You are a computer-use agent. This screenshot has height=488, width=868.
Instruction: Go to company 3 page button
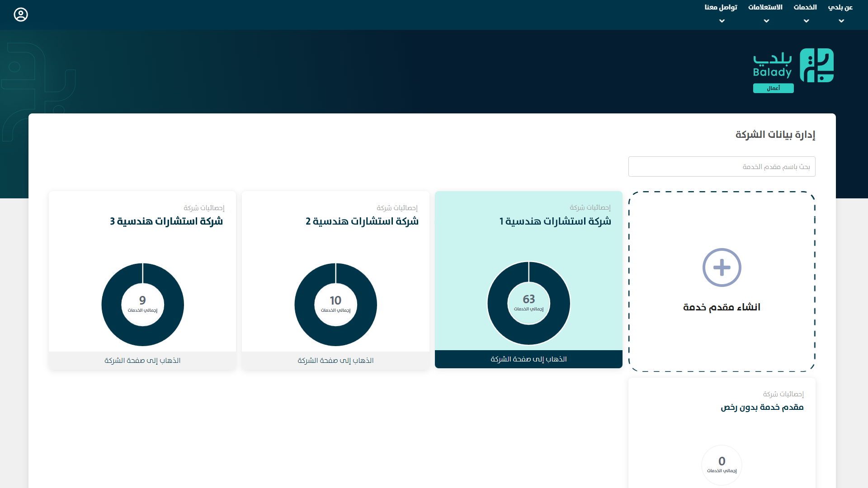click(x=142, y=361)
